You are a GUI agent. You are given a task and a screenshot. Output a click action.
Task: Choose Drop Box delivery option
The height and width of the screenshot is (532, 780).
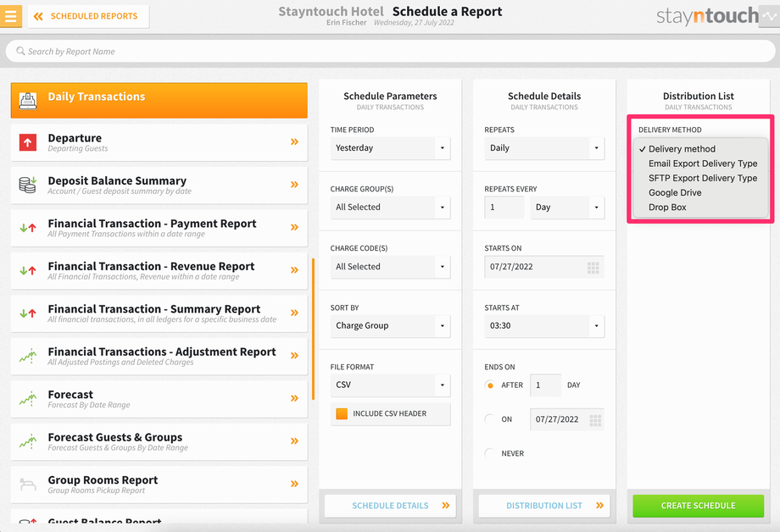click(701, 208)
